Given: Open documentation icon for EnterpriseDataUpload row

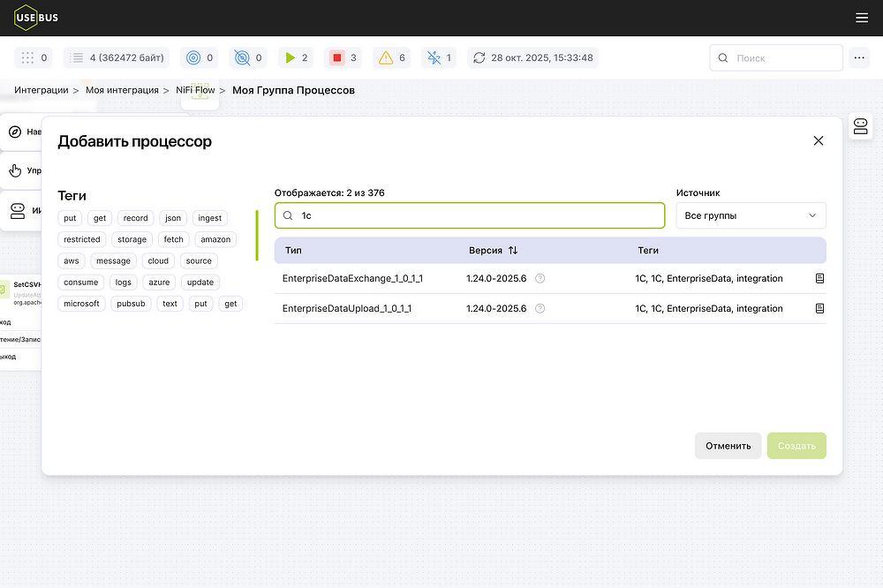Looking at the screenshot, I should (819, 309).
